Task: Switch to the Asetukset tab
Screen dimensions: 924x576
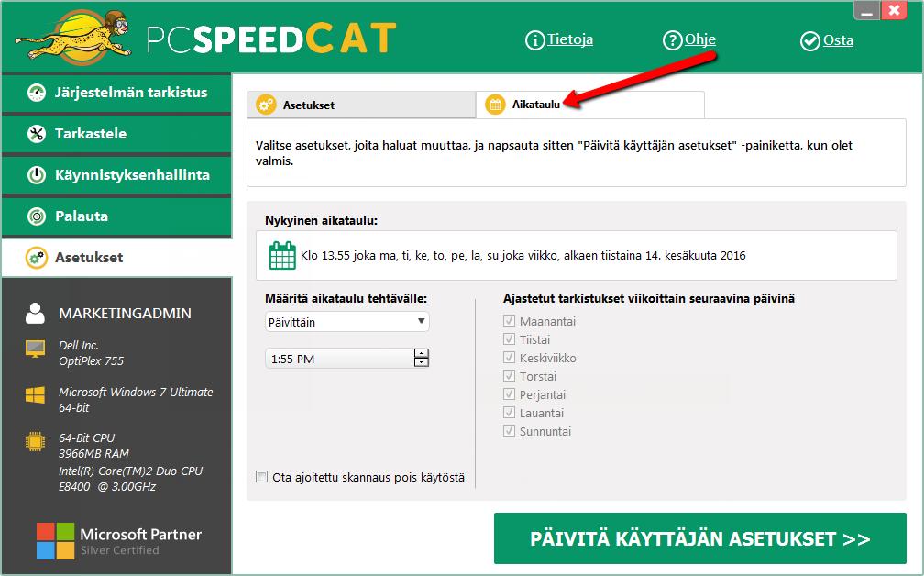Action: point(361,105)
